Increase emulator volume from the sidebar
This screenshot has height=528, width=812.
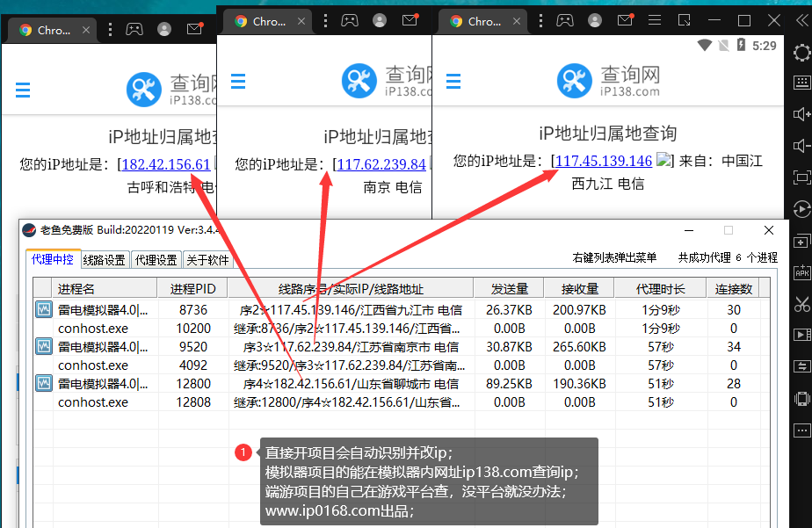pyautogui.click(x=801, y=114)
